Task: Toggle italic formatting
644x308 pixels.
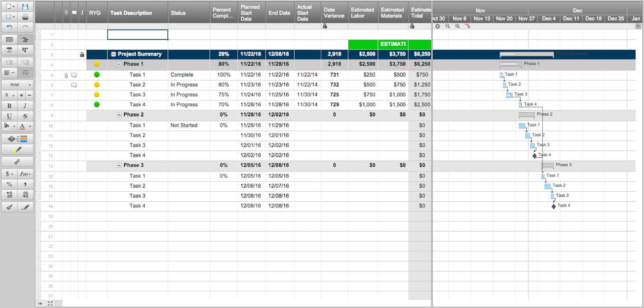Action: (25, 106)
